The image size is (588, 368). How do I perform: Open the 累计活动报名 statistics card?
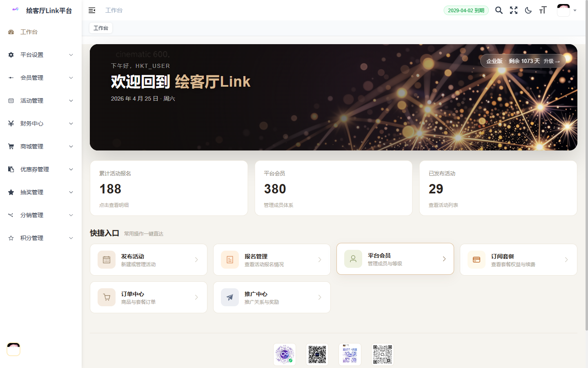tap(169, 188)
